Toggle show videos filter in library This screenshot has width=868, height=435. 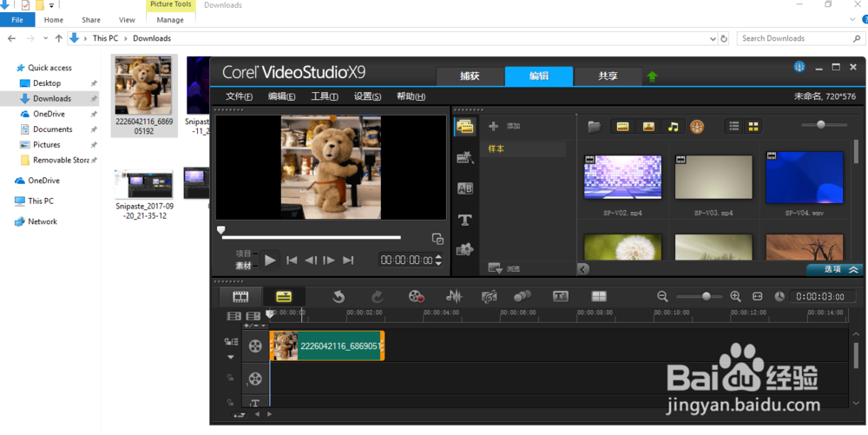click(622, 127)
